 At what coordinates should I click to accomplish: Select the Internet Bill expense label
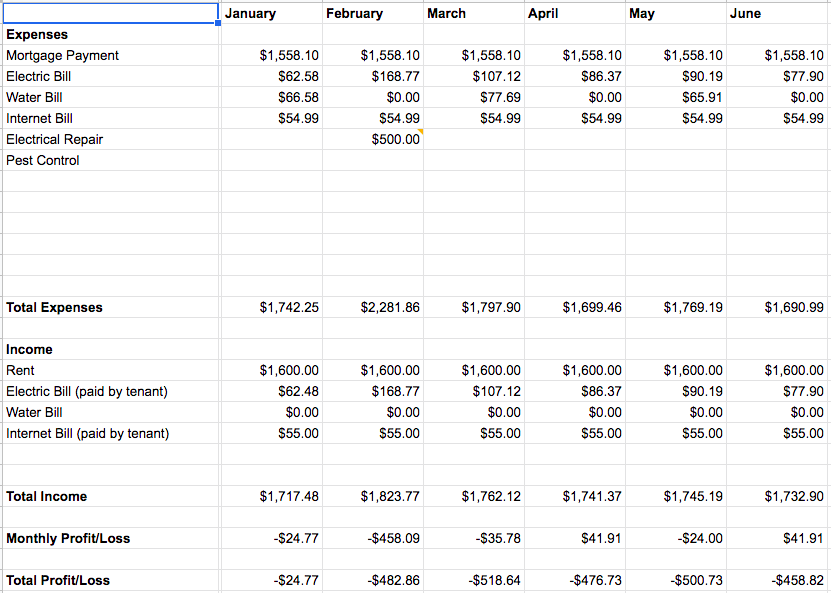(x=110, y=118)
